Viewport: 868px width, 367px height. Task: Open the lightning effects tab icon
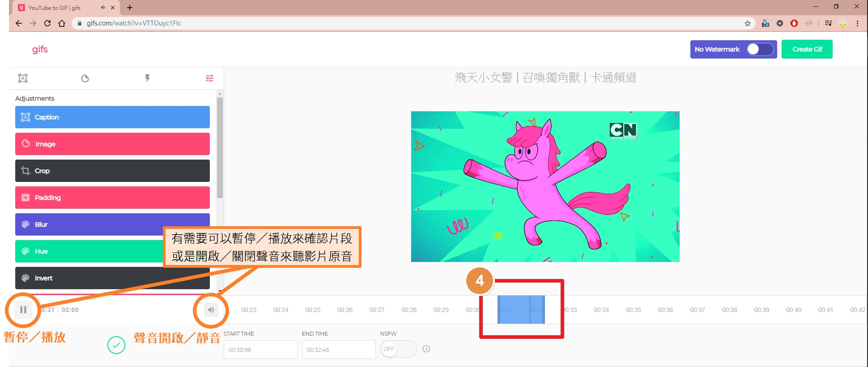coord(147,78)
